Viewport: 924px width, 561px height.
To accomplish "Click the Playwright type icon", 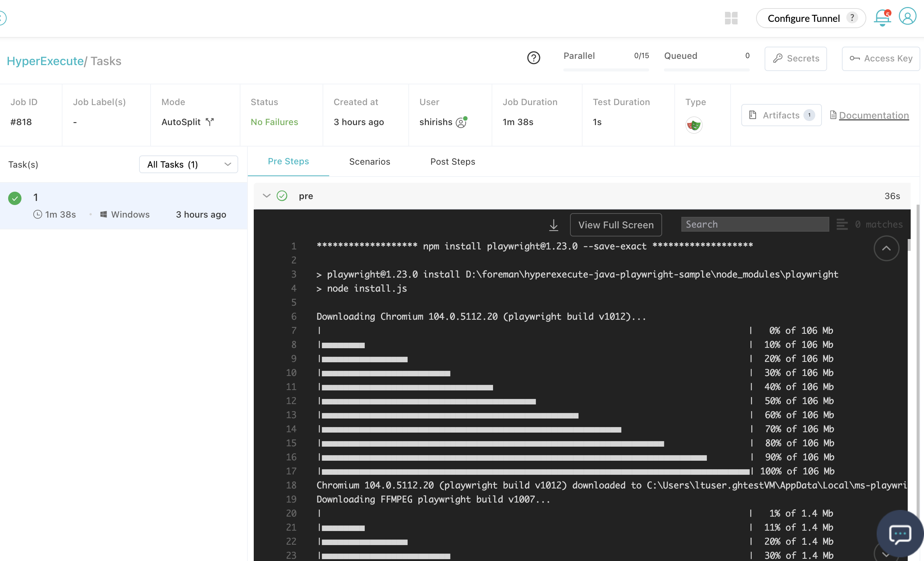I will (x=694, y=125).
